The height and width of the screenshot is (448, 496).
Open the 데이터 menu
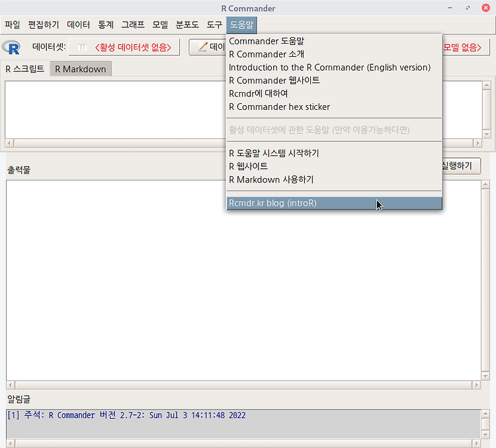point(78,24)
